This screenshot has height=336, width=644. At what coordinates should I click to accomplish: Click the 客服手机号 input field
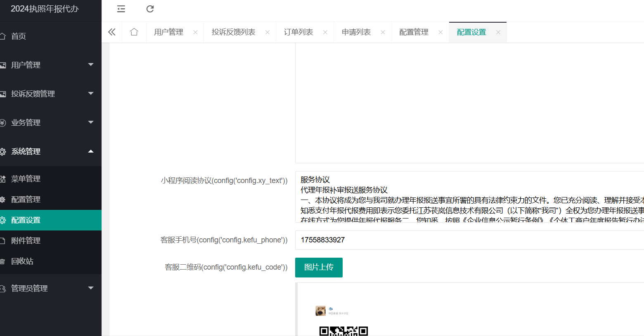coord(466,240)
